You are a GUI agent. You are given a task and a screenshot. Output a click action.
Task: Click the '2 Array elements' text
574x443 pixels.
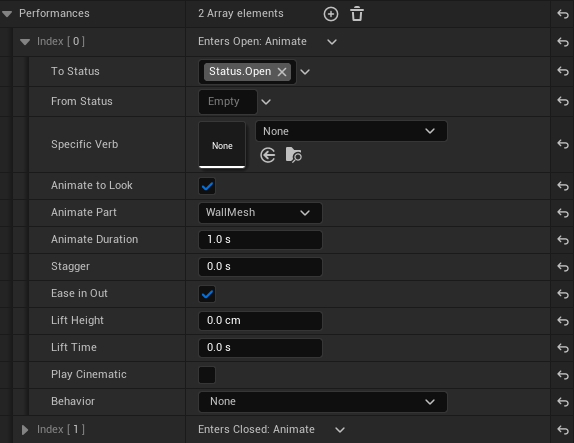[x=241, y=14]
